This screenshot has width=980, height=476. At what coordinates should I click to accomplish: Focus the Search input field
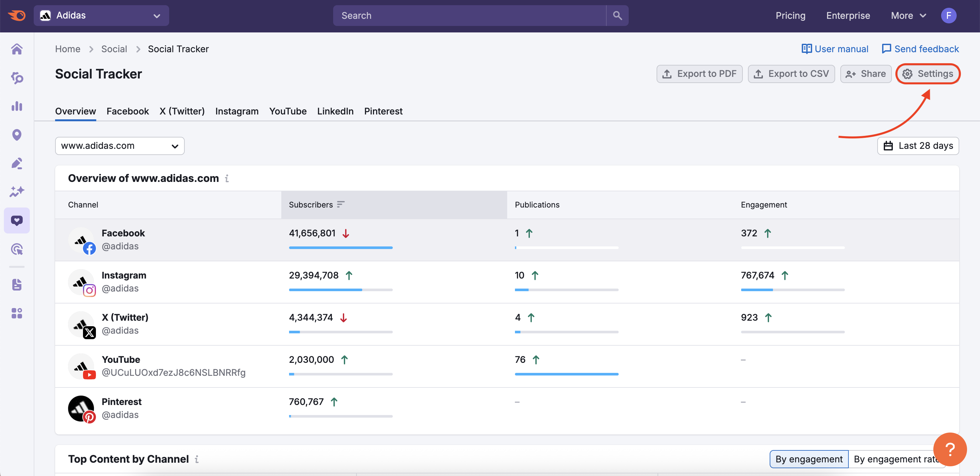[470, 16]
